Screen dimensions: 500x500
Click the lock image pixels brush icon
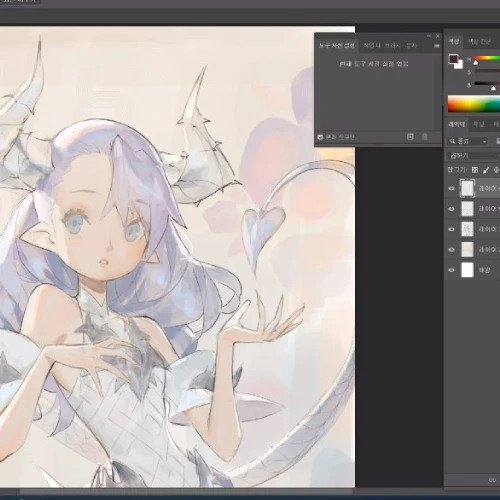click(486, 170)
